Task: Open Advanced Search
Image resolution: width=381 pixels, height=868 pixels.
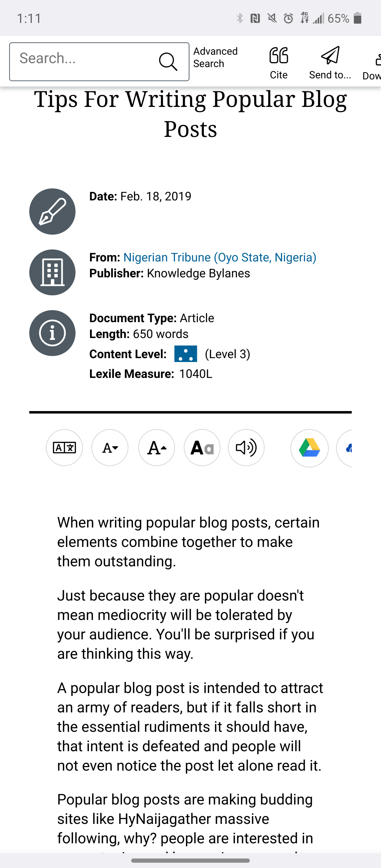Action: pyautogui.click(x=215, y=58)
